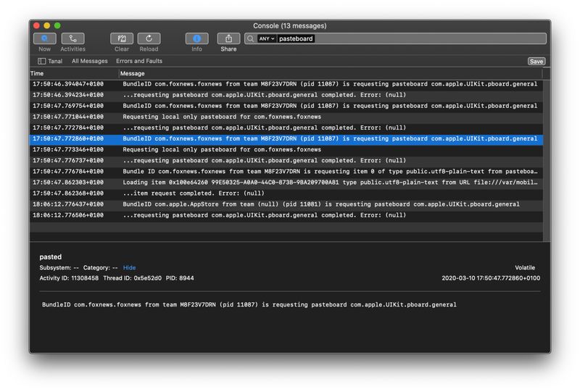Click the search magnifier icon
This screenshot has width=580, height=392.
pyautogui.click(x=250, y=38)
